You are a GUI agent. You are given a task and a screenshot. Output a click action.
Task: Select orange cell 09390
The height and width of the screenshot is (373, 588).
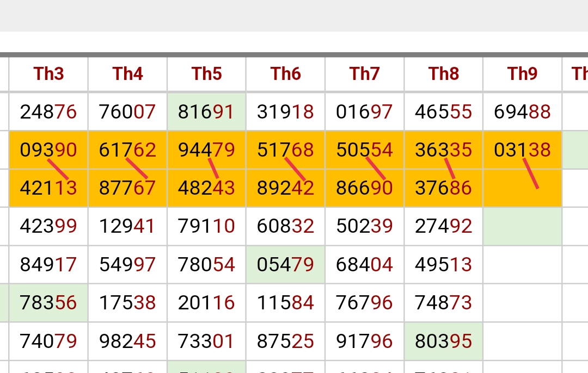click(48, 150)
